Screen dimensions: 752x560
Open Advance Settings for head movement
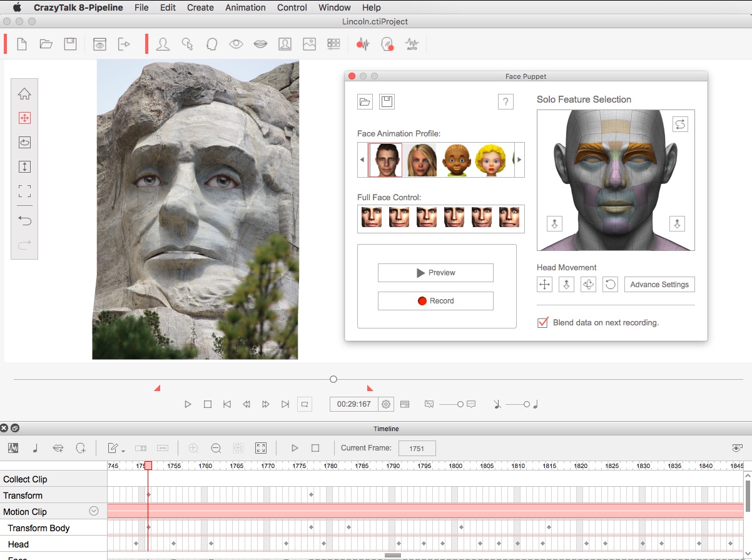(659, 285)
